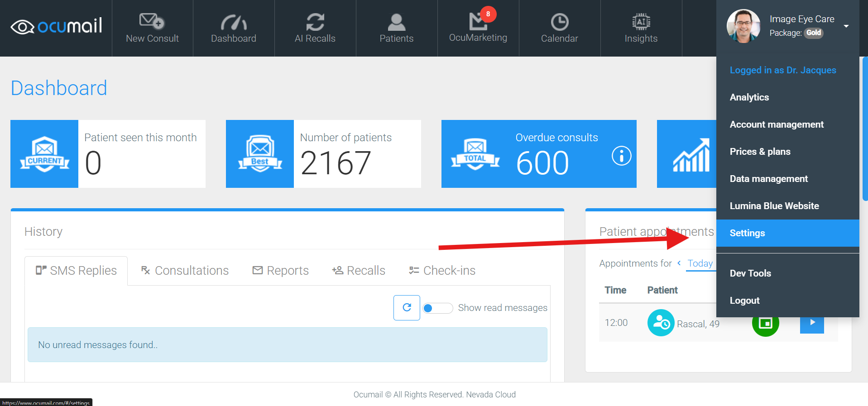Click the Ocumail logo
The image size is (868, 406).
pos(56,26)
